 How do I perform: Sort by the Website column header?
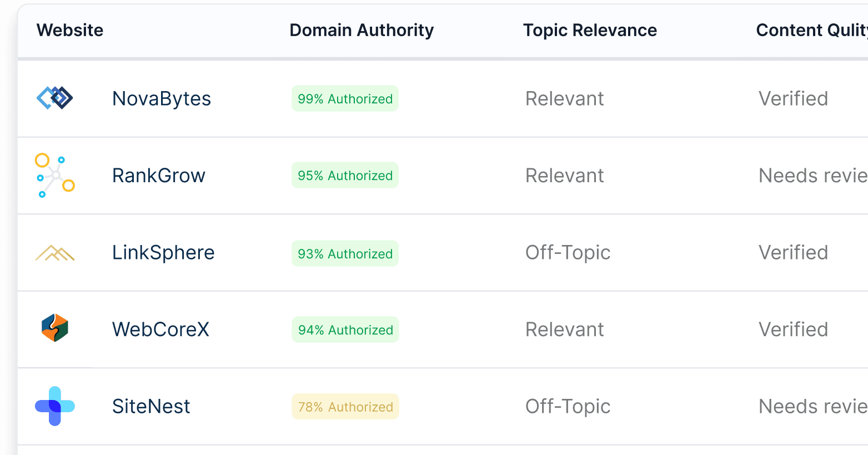pos(69,30)
